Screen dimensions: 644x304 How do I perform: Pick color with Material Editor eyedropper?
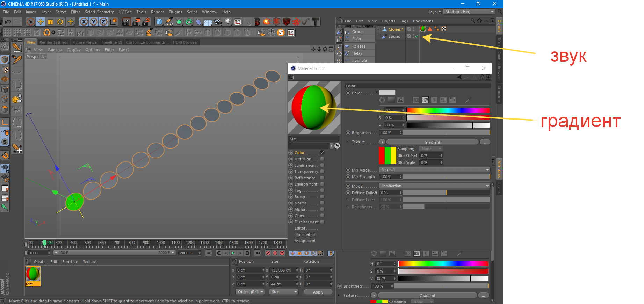coord(468,100)
